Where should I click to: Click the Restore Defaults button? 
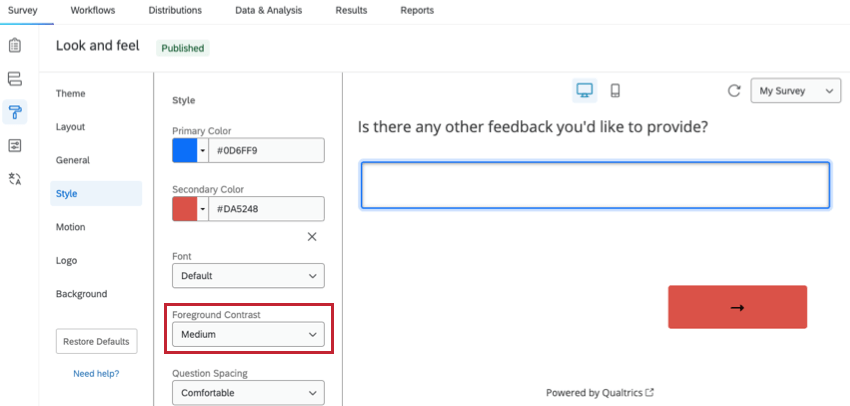tap(96, 341)
